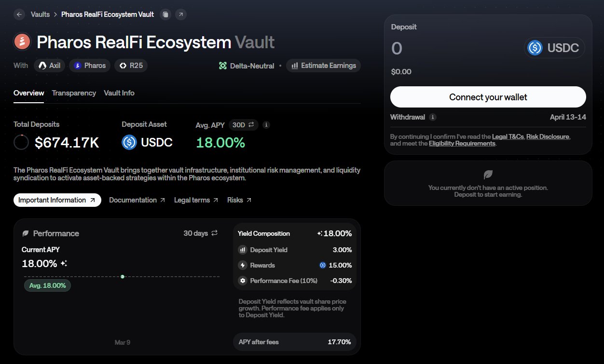The image size is (604, 364).
Task: Toggle the 30D APY period switch
Action: coord(244,125)
